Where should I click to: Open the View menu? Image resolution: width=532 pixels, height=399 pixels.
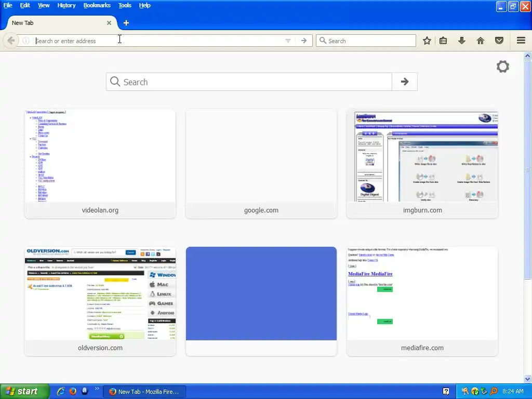pyautogui.click(x=44, y=5)
